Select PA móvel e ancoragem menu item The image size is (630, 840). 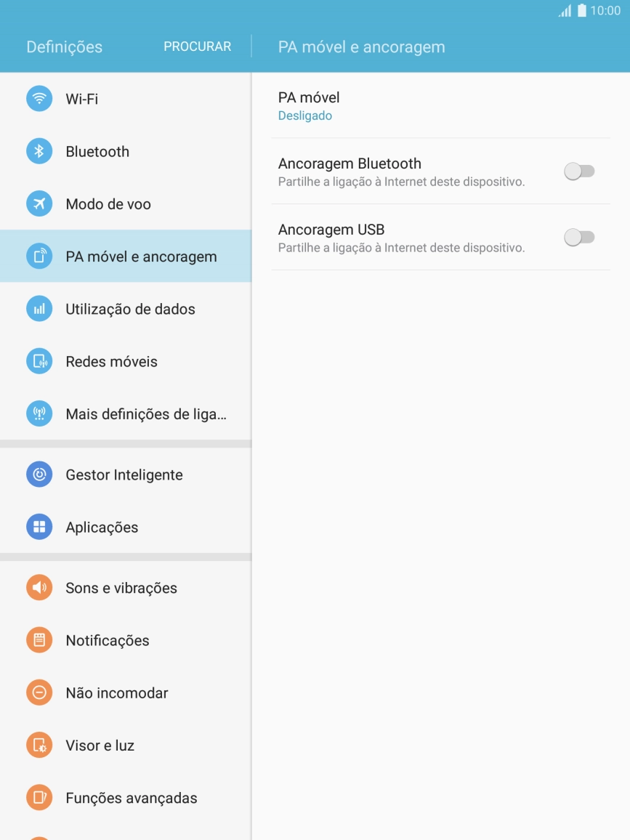(126, 256)
